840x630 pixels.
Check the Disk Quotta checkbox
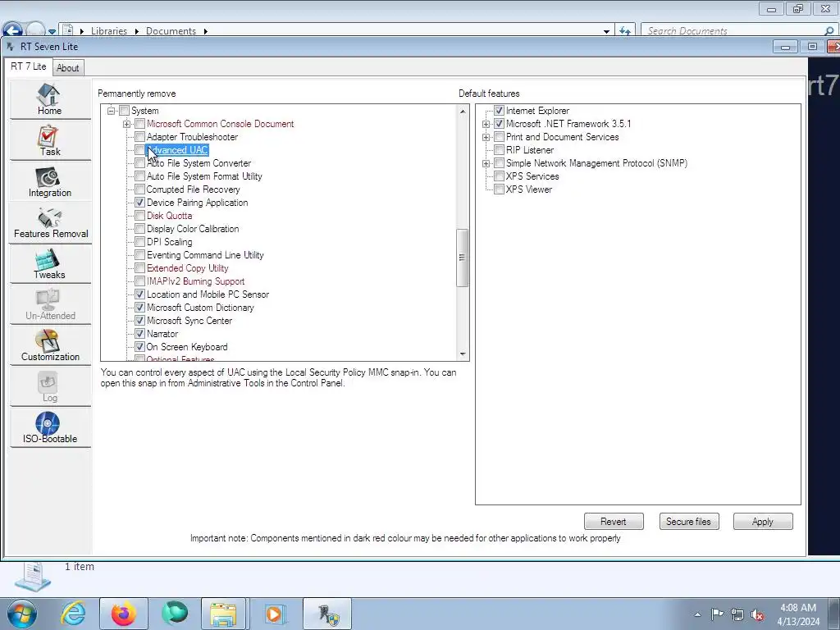pos(139,216)
